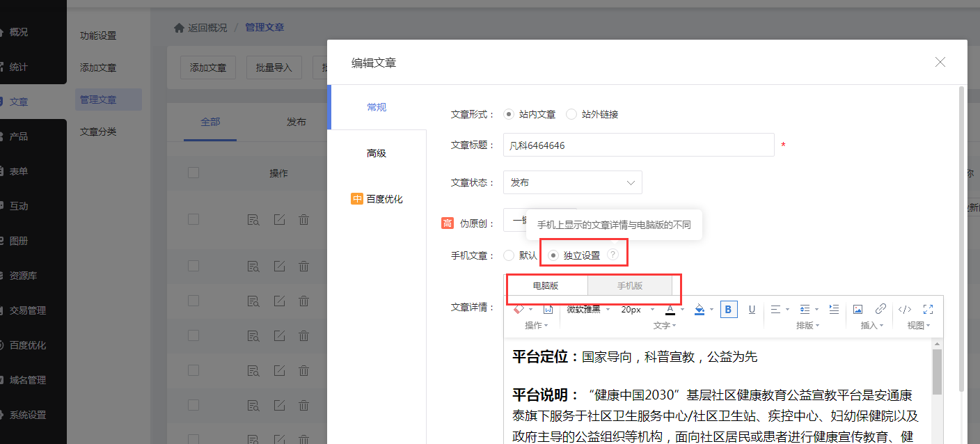Click the indent paragraph icon
Image resolution: width=980 pixels, height=444 pixels.
click(834, 309)
